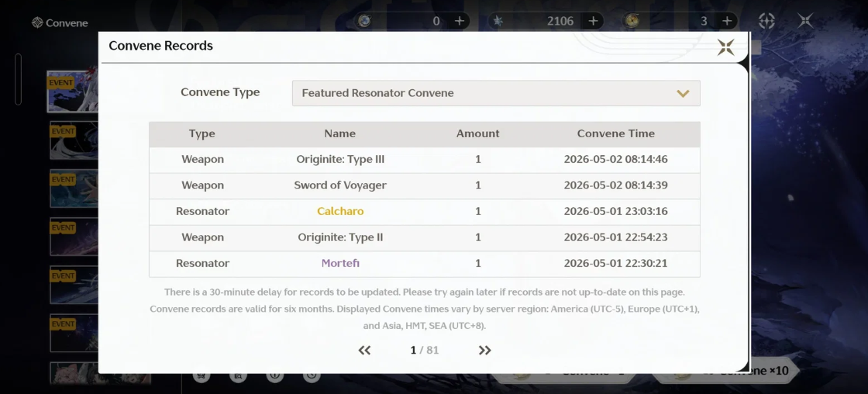Click the Sword of Voyager entry

pyautogui.click(x=340, y=185)
